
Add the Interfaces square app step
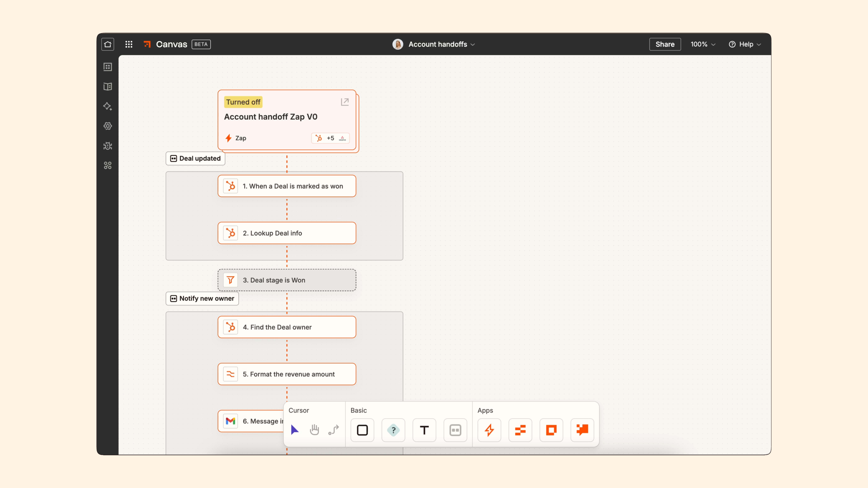pos(551,430)
